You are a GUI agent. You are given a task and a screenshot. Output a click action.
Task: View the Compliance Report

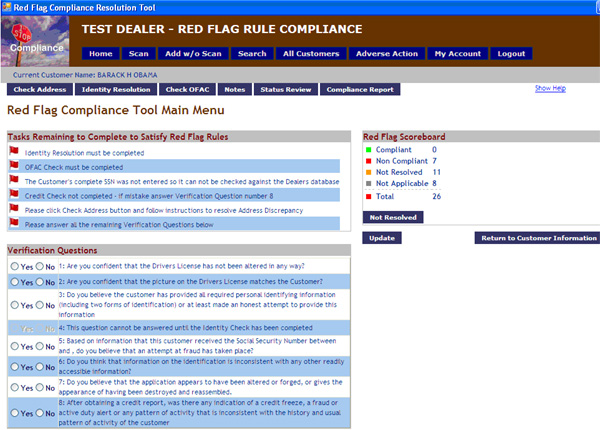(360, 90)
